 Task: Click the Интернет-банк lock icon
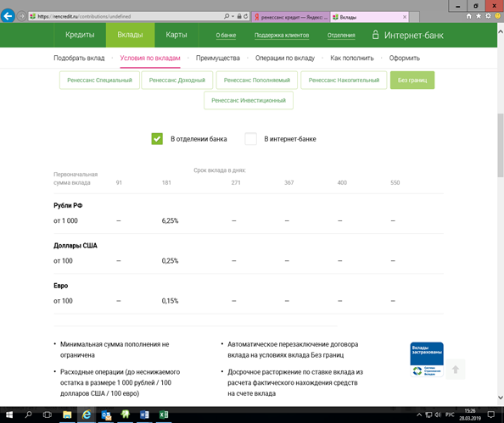375,35
